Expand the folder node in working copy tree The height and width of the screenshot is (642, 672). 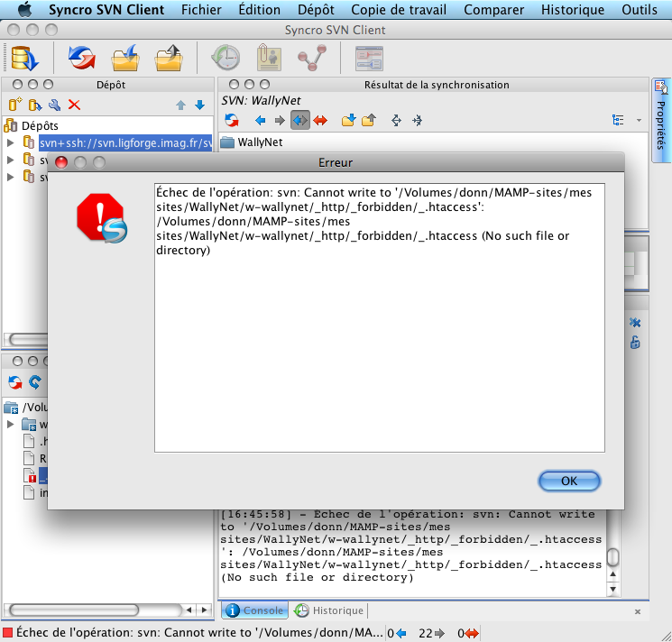pos(11,425)
